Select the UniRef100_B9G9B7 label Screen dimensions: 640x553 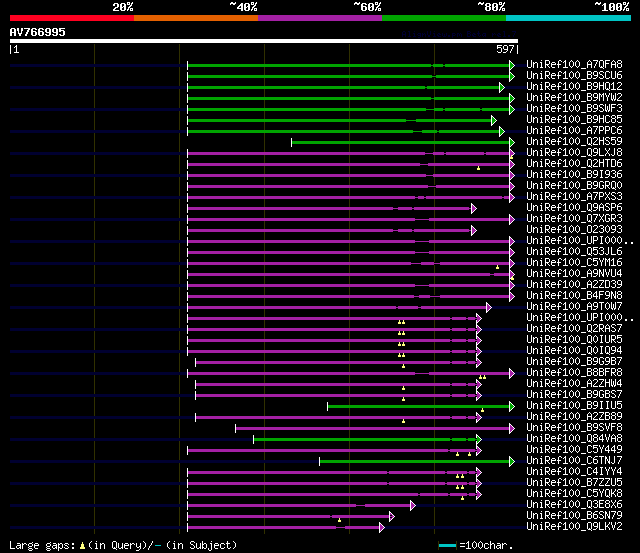click(574, 362)
